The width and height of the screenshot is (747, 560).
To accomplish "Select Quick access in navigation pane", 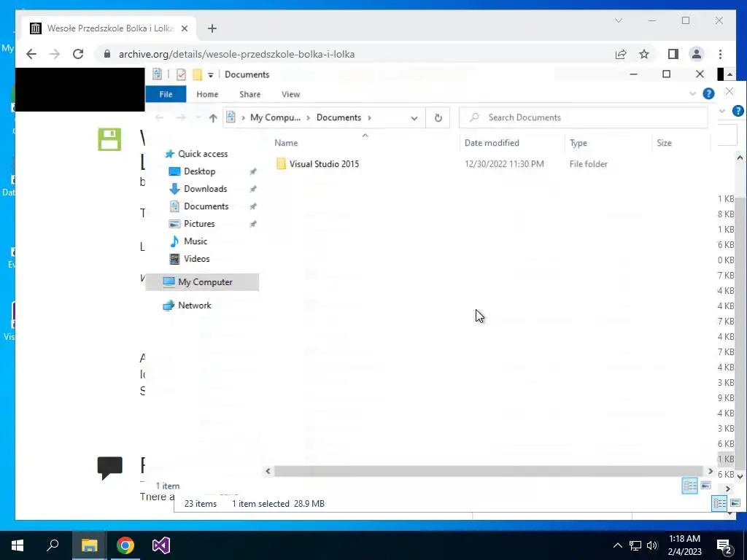I will [x=196, y=154].
